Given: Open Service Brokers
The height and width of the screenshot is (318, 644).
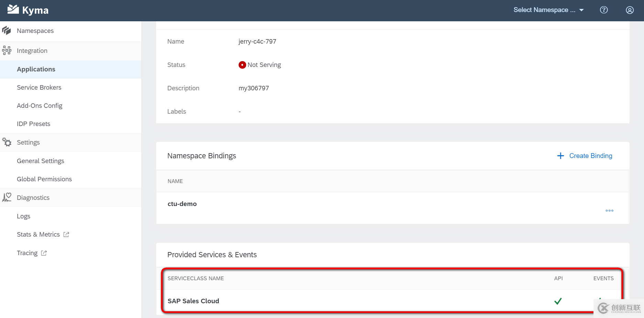Looking at the screenshot, I should pyautogui.click(x=39, y=87).
